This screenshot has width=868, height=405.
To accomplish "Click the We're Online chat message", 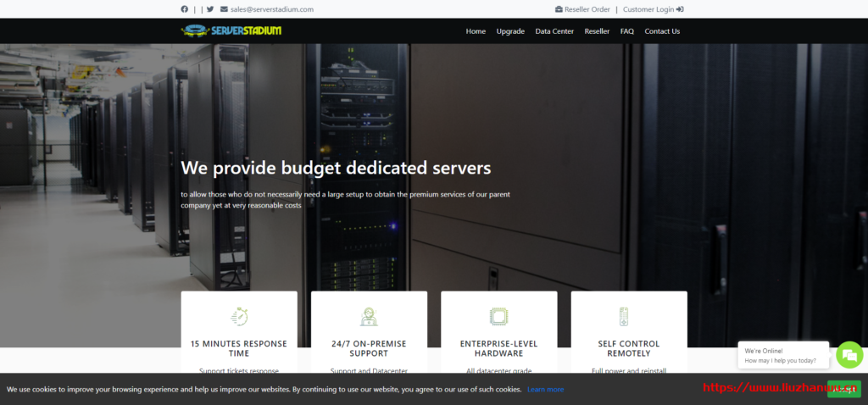I will (781, 356).
